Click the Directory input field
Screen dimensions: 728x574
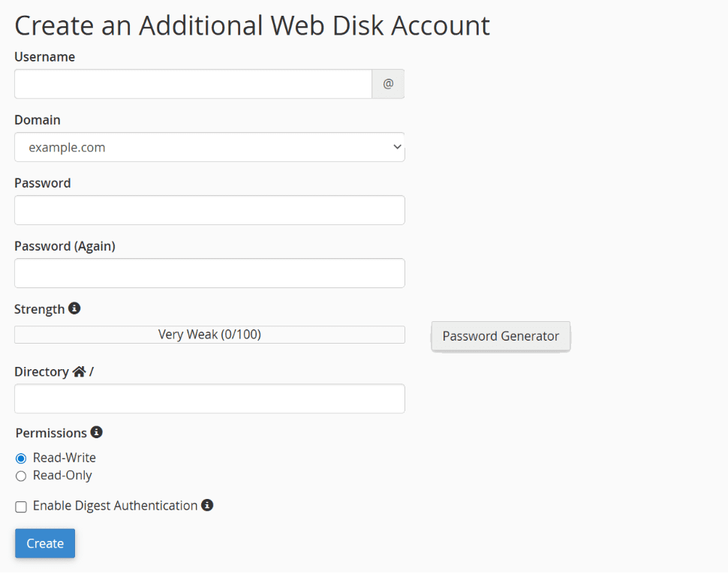pyautogui.click(x=209, y=398)
